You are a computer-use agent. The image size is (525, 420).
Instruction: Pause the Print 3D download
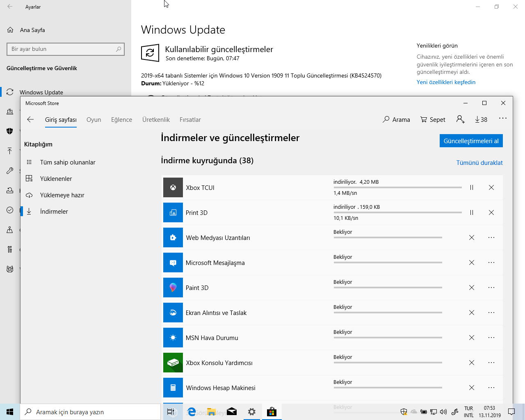pos(472,212)
